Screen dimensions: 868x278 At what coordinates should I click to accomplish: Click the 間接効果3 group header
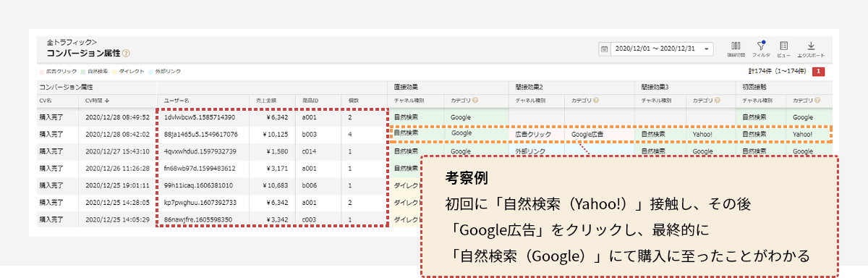pos(655,87)
